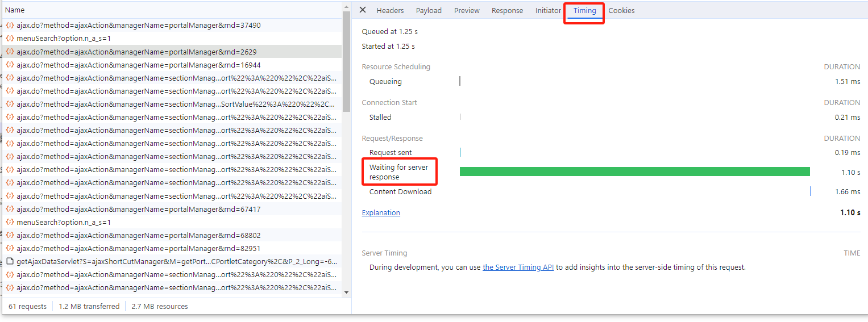
Task: Click the XHR icon of rnd=16944 request
Action: 10,65
